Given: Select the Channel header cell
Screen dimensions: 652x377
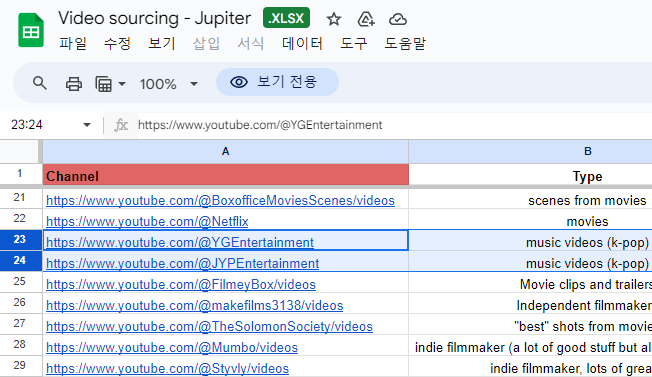Looking at the screenshot, I should [x=225, y=175].
